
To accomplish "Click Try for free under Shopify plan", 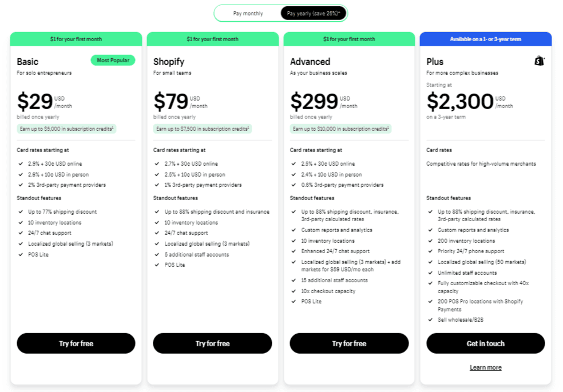I will coord(213,343).
